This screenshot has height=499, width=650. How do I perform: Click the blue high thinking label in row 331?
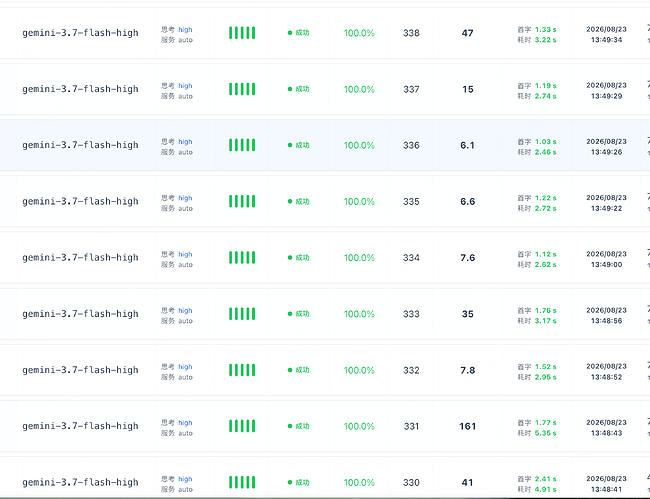click(x=185, y=423)
